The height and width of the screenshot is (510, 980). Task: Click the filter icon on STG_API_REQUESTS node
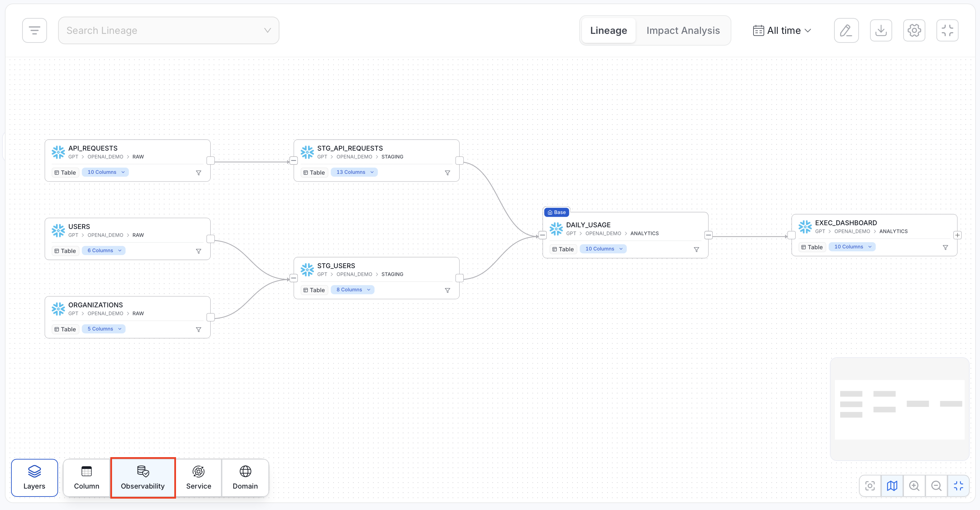pos(447,173)
